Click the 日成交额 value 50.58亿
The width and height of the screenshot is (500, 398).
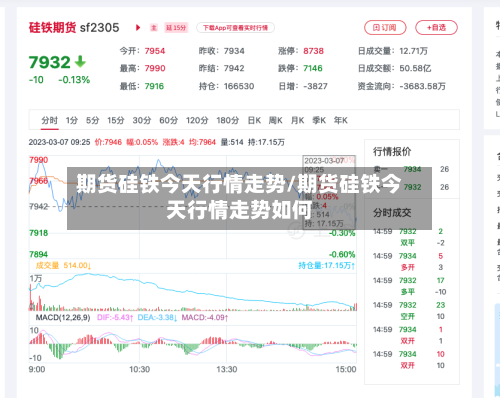tap(415, 68)
